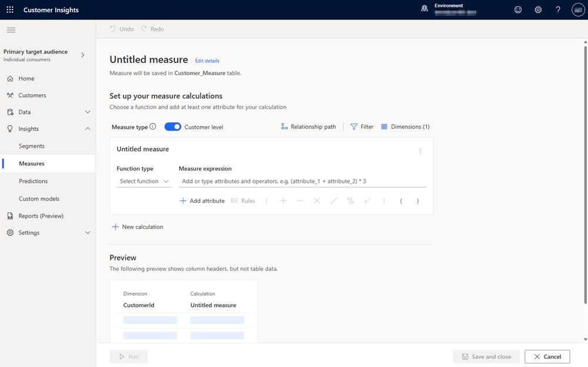Click the Redo icon
This screenshot has width=588, height=367.
[x=144, y=29]
